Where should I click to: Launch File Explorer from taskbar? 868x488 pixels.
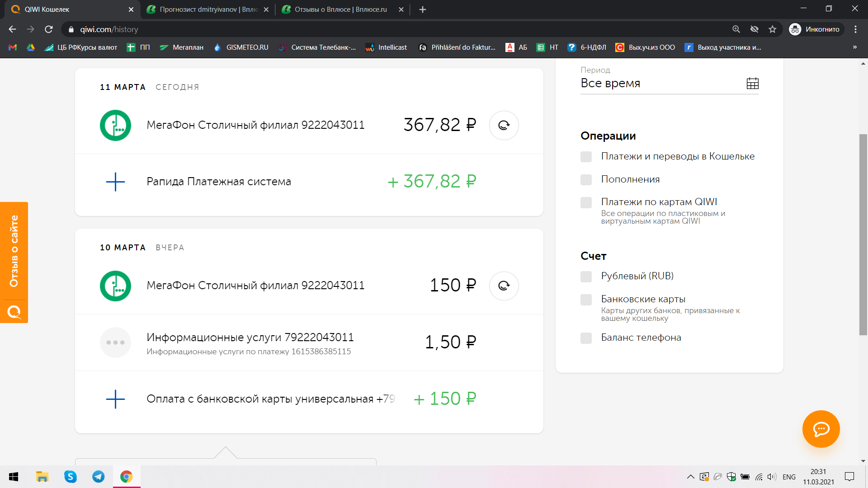coord(42,477)
